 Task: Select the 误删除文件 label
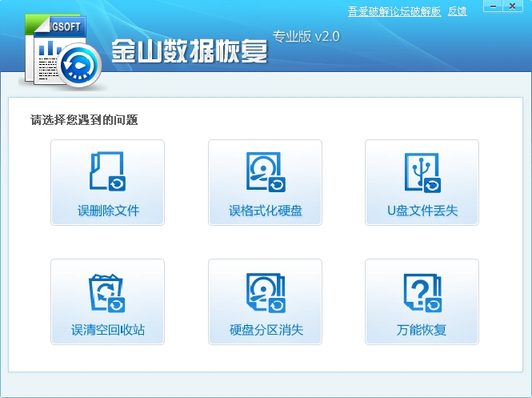(x=108, y=211)
